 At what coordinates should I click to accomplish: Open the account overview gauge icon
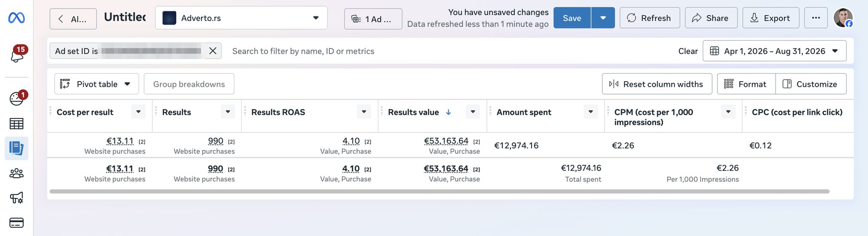(16, 98)
